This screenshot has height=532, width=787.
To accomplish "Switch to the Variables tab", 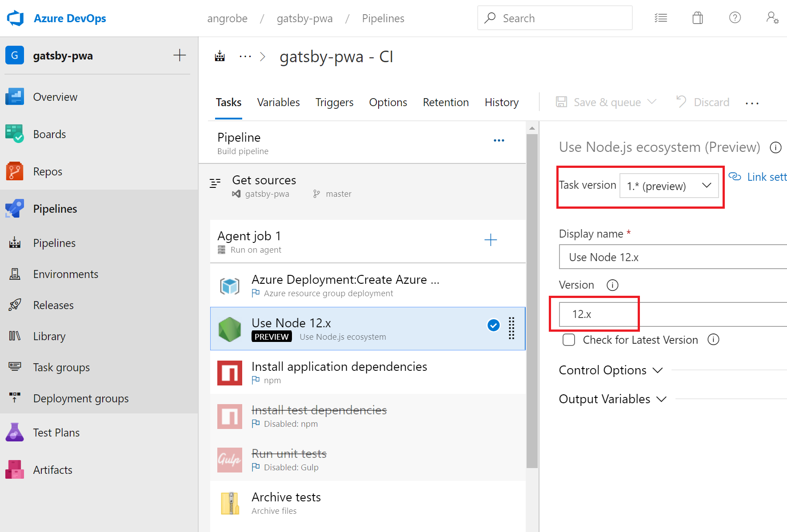I will [278, 102].
